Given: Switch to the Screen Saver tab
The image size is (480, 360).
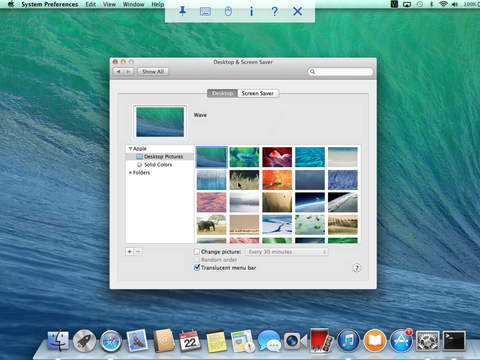Looking at the screenshot, I should click(x=258, y=93).
